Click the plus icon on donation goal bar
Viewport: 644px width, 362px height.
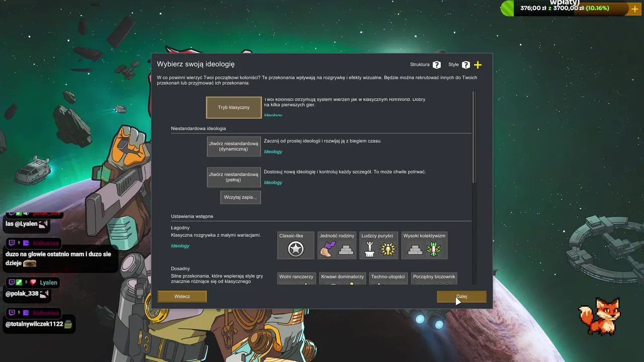pos(635,9)
